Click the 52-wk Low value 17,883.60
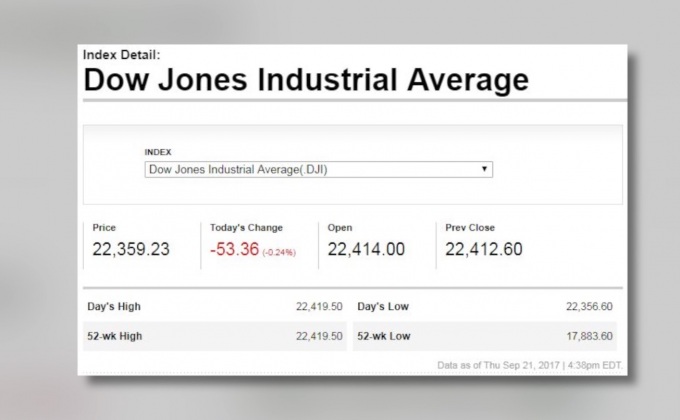This screenshot has height=420, width=680. tap(589, 336)
